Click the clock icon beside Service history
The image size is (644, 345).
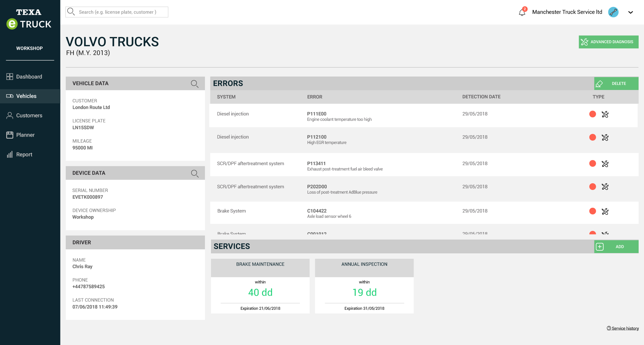pyautogui.click(x=609, y=328)
